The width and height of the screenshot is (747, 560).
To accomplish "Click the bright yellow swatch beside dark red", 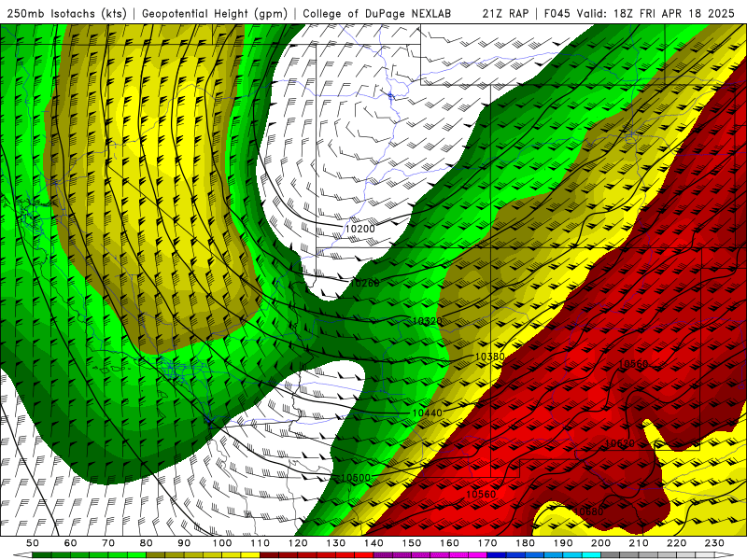I will point(250,555).
